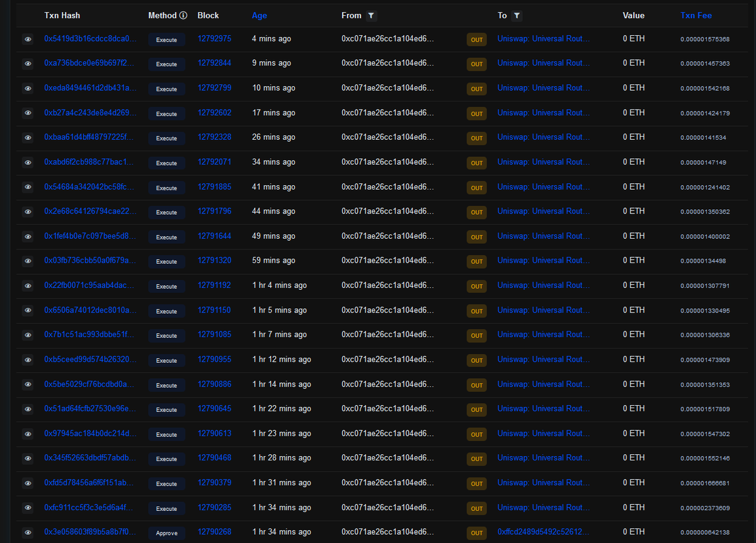Screen dimensions: 756x543
Task: Click the eye preview icon for transaction 0xabd6f2cb988c77bac1
Action: coord(28,163)
